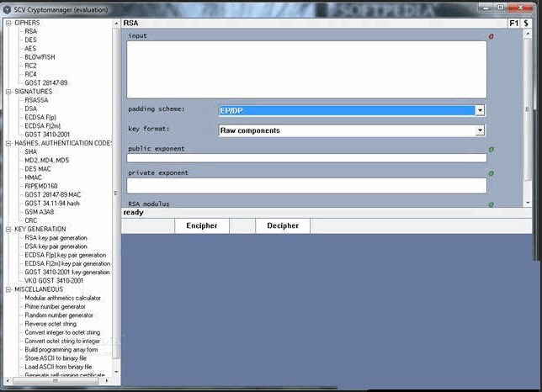Click green marker icon beside RSA modulus
Viewport: 542px width, 392px height.
pyautogui.click(x=491, y=204)
